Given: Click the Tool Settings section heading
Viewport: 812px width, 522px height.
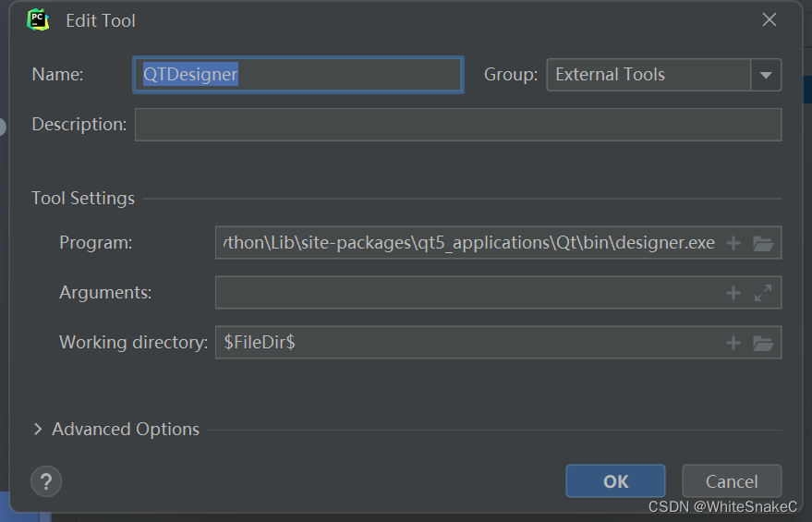Looking at the screenshot, I should click(83, 199).
